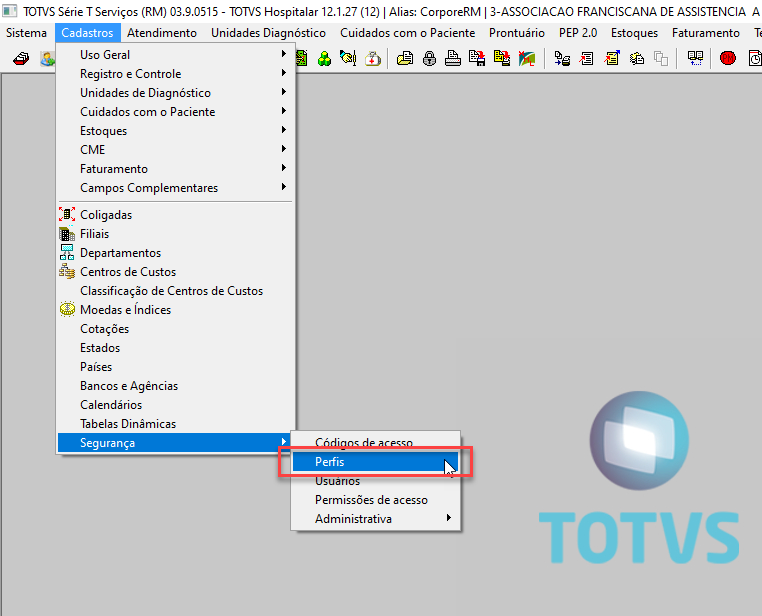This screenshot has width=762, height=616.
Task: Select Calendários from the menu
Action: pyautogui.click(x=175, y=405)
